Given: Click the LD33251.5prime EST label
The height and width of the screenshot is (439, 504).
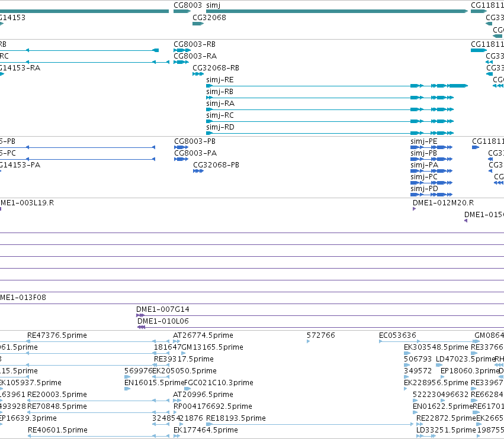Looking at the screenshot, I should point(446,430).
